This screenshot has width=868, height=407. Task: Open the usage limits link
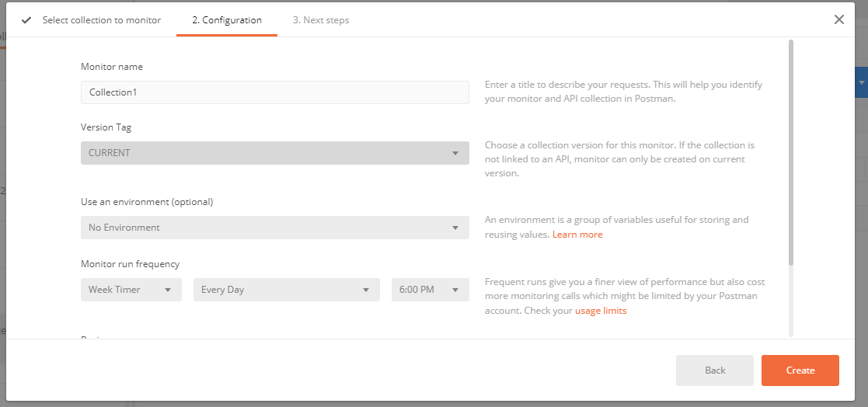pos(601,311)
